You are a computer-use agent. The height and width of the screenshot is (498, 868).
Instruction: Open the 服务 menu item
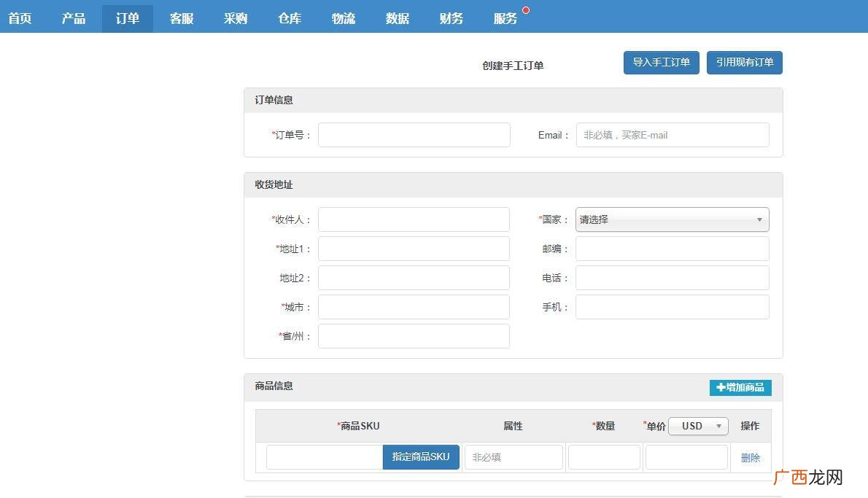pos(505,18)
